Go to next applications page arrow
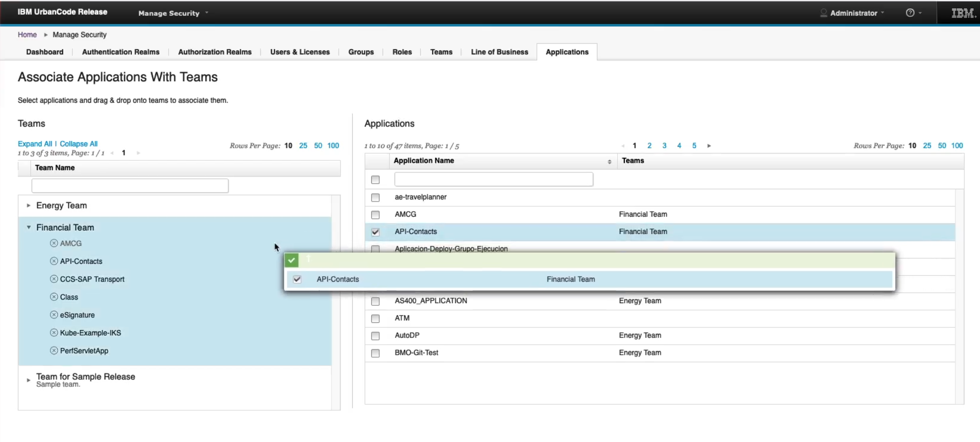 (x=709, y=146)
